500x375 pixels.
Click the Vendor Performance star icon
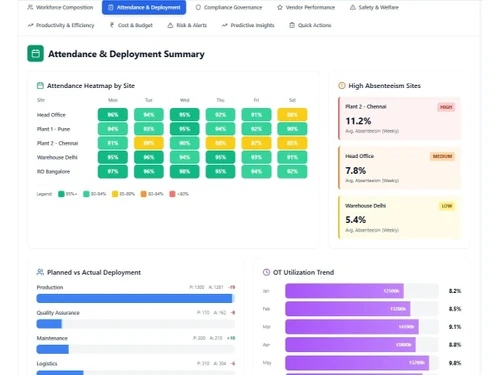click(x=280, y=7)
